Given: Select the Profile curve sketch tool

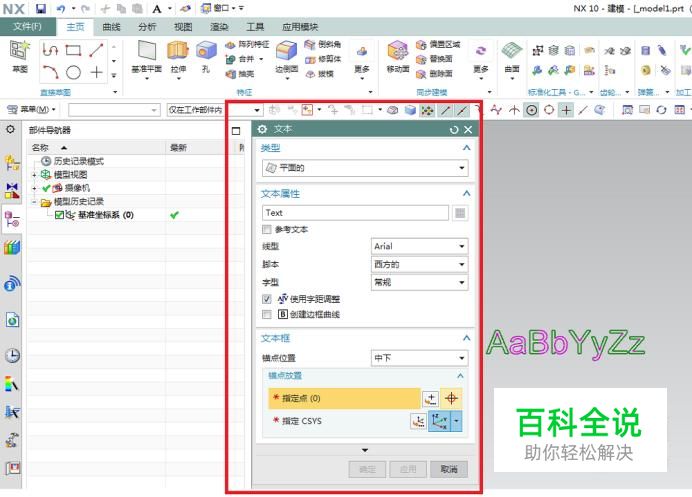Looking at the screenshot, I should (x=50, y=50).
